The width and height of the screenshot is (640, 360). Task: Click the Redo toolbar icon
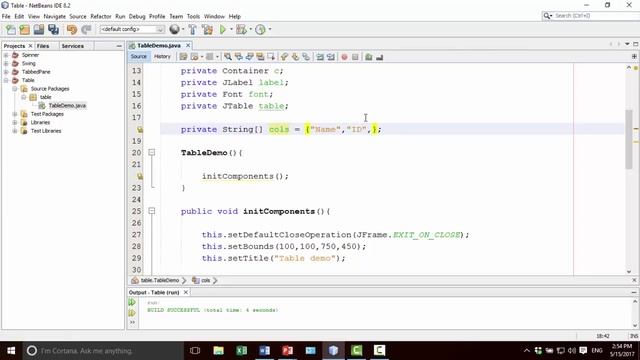86,29
